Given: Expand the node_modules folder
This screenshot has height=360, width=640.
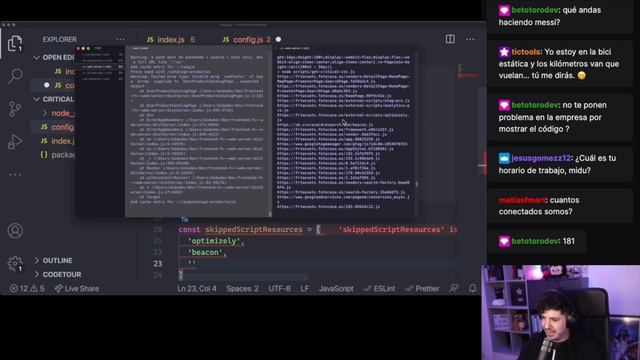Looking at the screenshot, I should [58, 113].
